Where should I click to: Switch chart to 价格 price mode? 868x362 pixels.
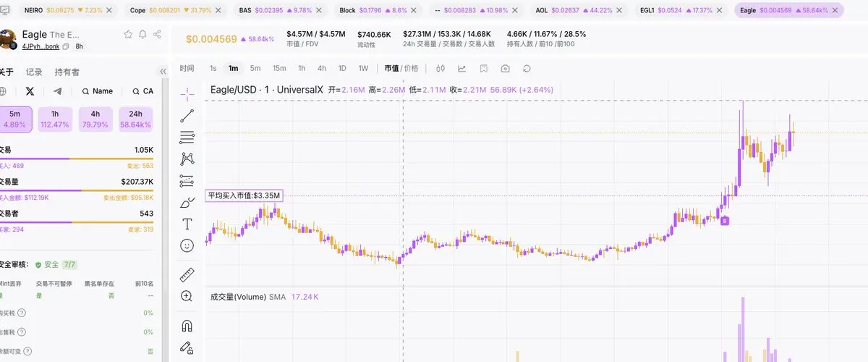(411, 68)
